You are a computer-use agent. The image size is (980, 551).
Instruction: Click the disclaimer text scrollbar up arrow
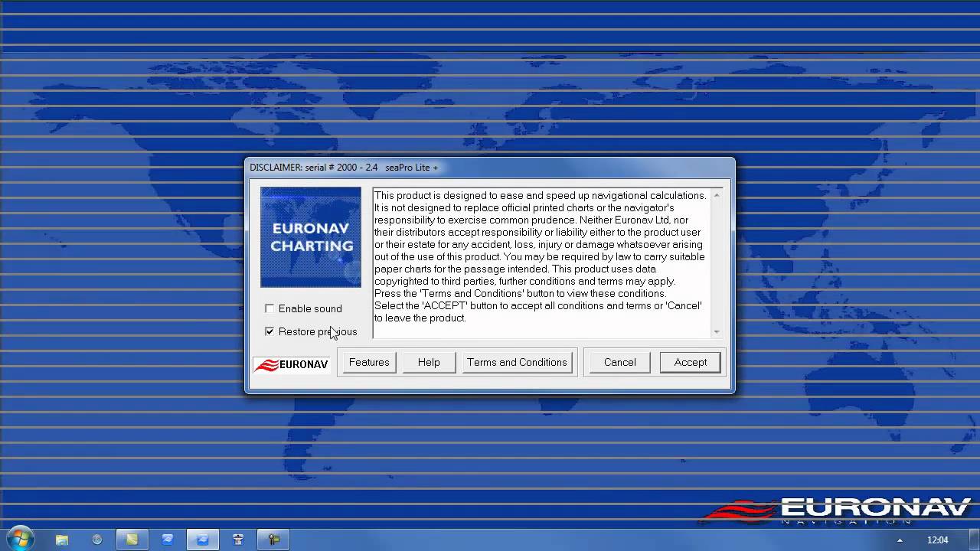tap(717, 195)
